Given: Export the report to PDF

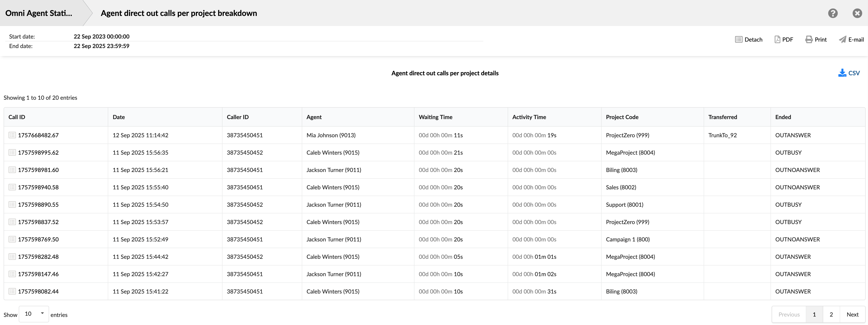Looking at the screenshot, I should pyautogui.click(x=784, y=39).
